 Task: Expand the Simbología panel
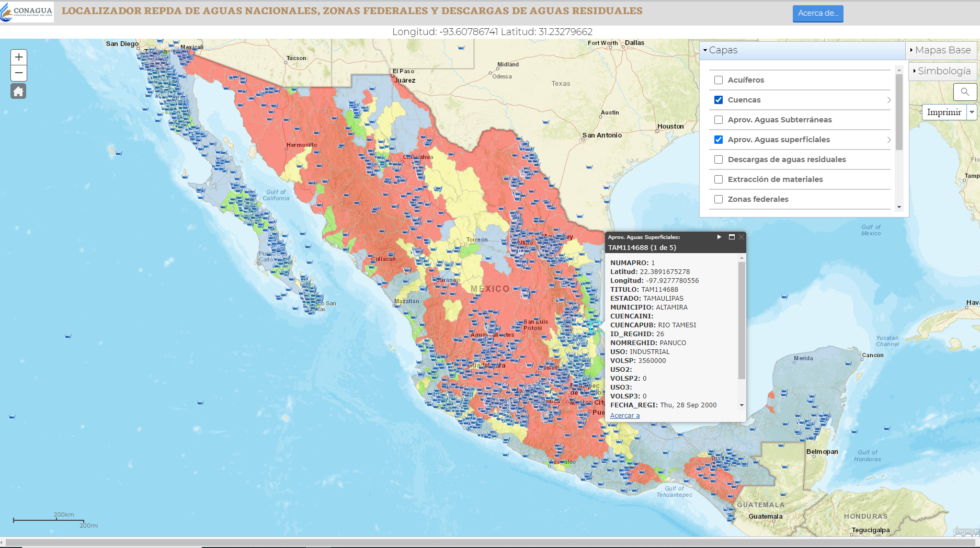tap(943, 71)
